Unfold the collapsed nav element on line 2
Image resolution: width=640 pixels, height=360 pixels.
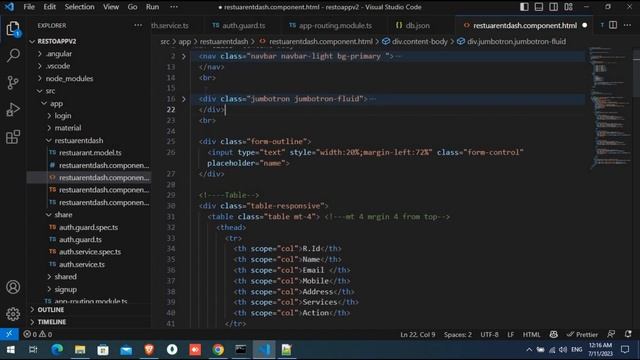pos(184,56)
